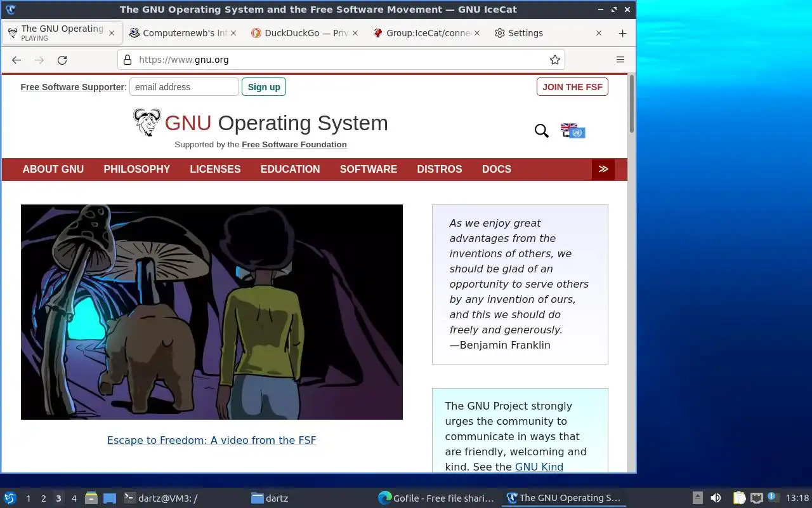Click the clipboard tray icon

click(x=739, y=498)
